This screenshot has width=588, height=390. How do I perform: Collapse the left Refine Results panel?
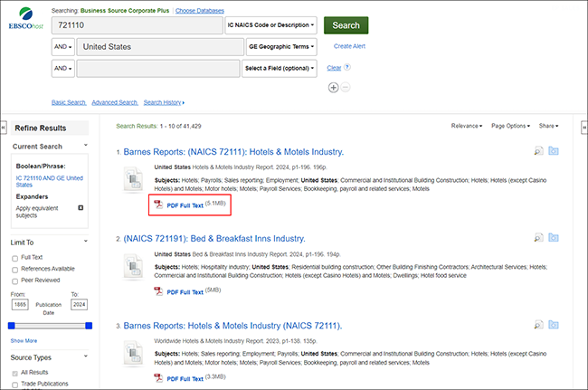coord(4,128)
